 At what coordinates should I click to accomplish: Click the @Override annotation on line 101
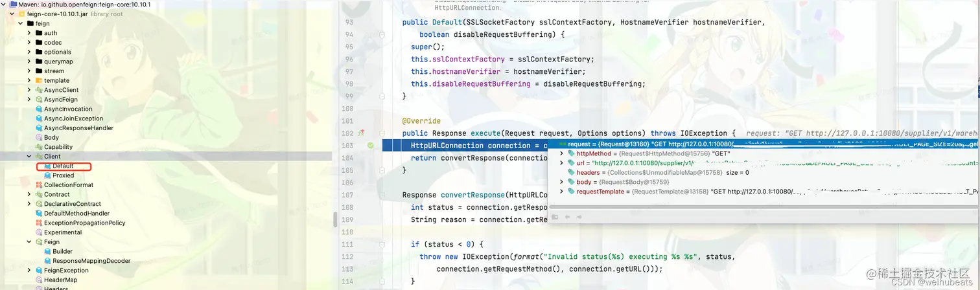coord(421,121)
